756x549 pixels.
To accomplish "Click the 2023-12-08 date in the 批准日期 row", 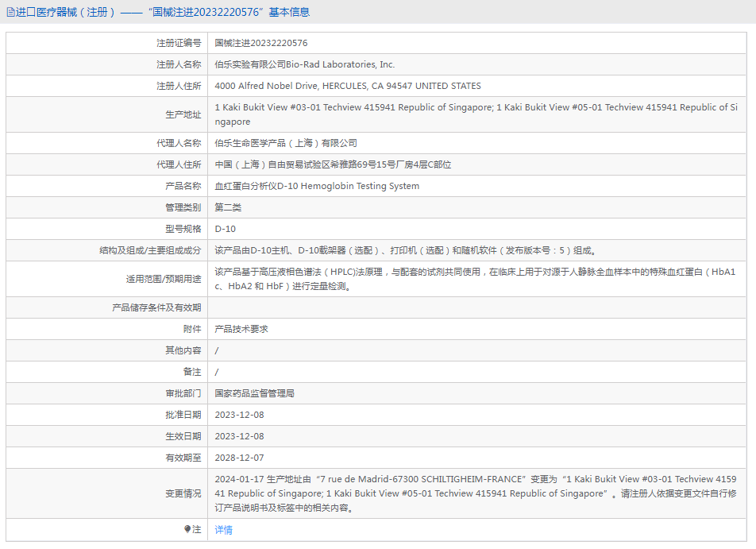I will click(x=239, y=415).
